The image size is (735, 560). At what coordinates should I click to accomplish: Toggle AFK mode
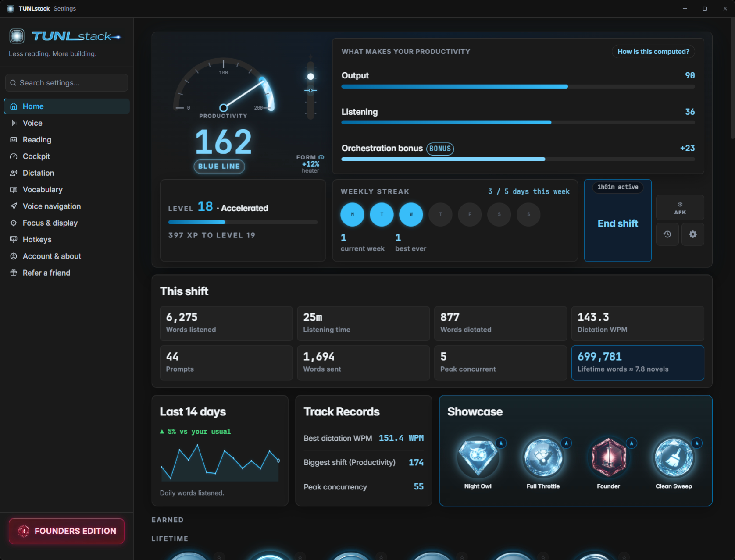pyautogui.click(x=680, y=208)
